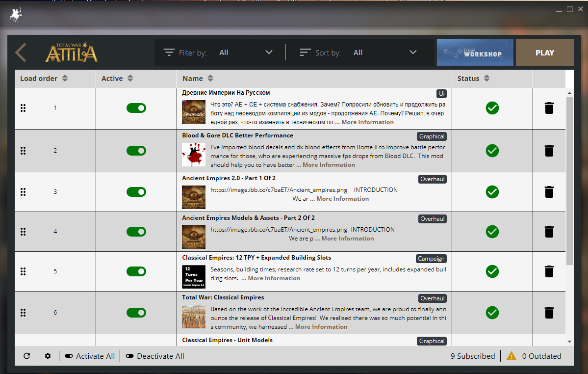Screen dimensions: 588x374
Task: Toggle off Classical Empires: 12 TPY mod
Action: [x=136, y=271]
